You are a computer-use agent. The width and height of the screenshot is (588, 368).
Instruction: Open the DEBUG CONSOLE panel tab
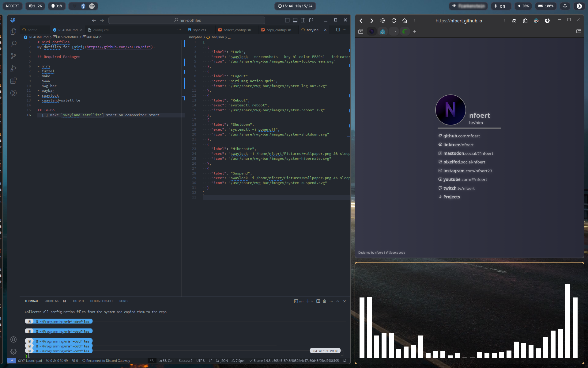tap(102, 301)
